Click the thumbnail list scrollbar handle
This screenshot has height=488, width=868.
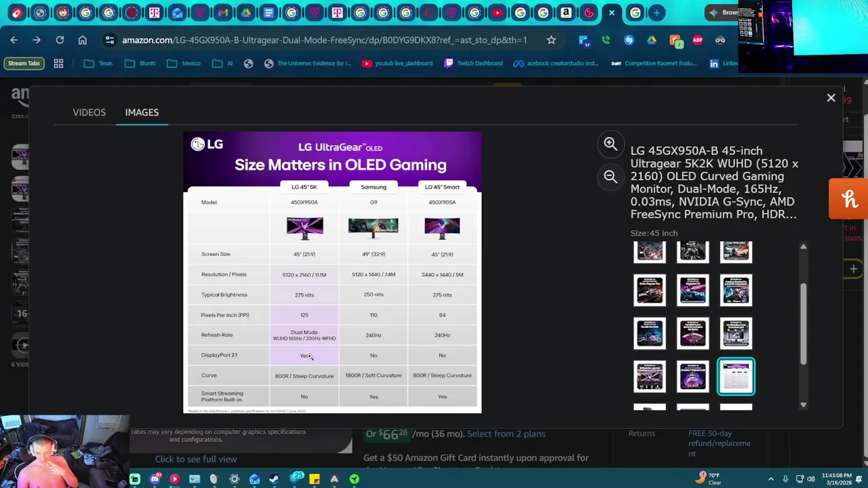pos(803,323)
